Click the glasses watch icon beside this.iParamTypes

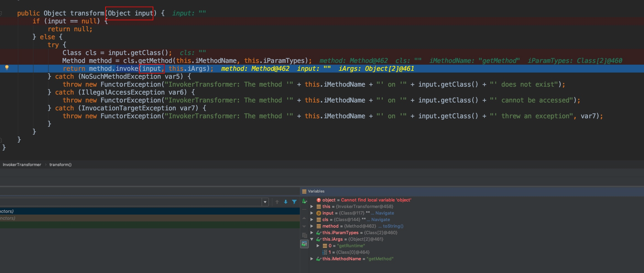(x=319, y=233)
